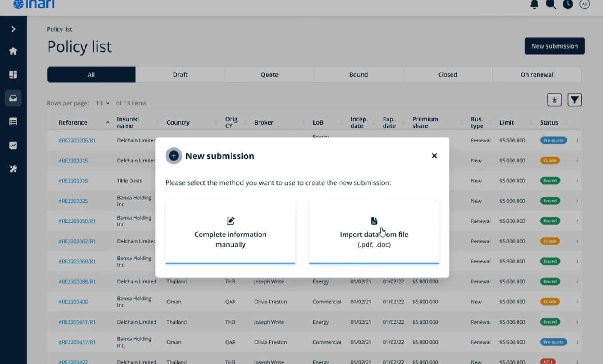
Task: Open the search tool
Action: point(551,4)
